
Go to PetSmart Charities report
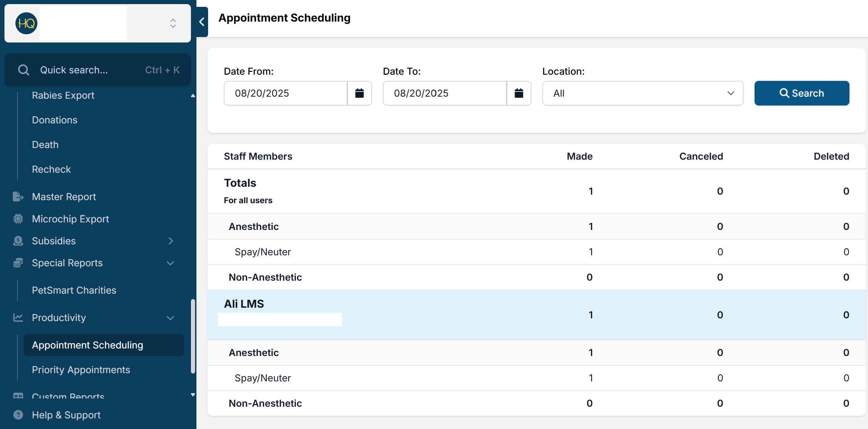click(x=74, y=290)
